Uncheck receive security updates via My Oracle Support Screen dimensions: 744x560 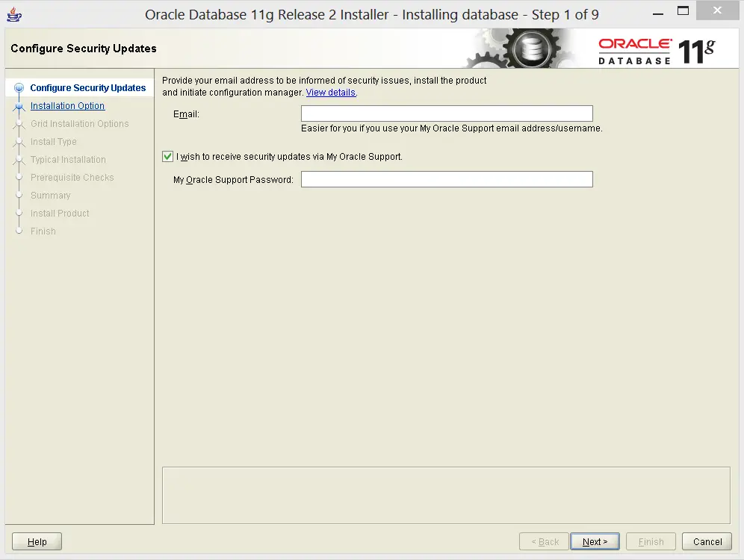[x=167, y=157]
